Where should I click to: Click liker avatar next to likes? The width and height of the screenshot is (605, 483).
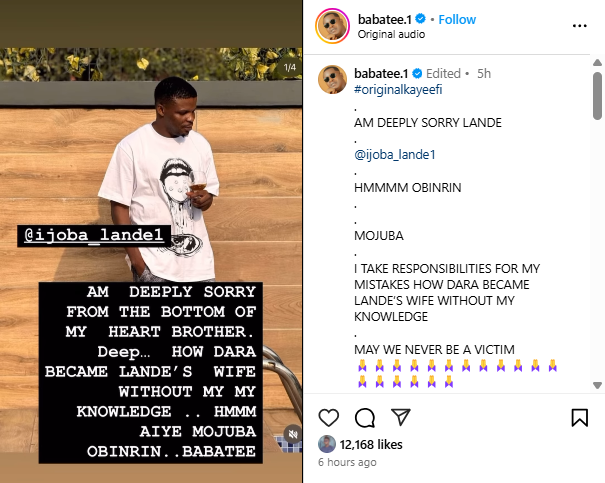(327, 444)
